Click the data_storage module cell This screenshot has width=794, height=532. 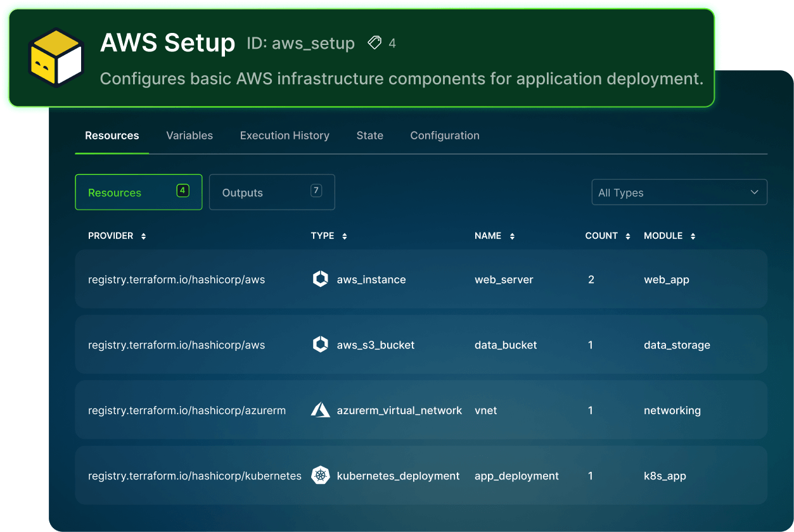(677, 345)
